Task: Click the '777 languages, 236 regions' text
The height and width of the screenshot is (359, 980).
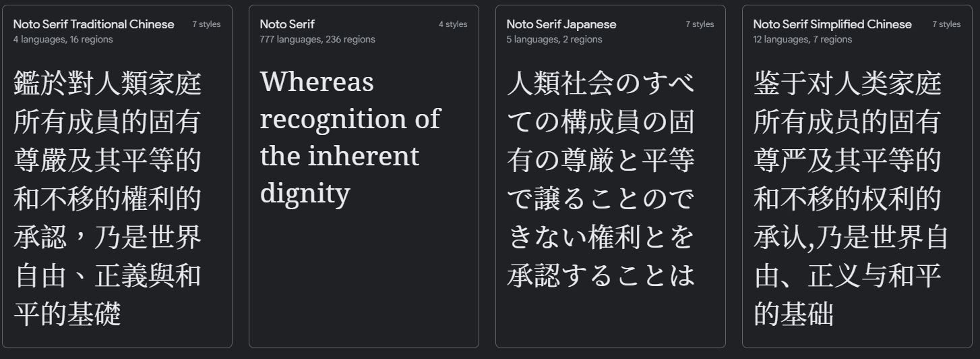Action: point(317,39)
